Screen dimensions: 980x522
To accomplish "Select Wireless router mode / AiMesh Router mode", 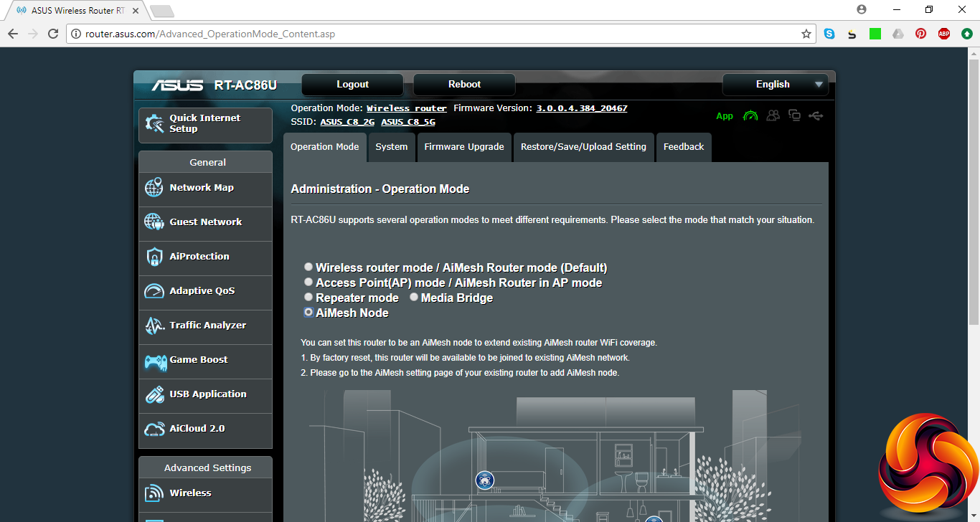I will 308,267.
